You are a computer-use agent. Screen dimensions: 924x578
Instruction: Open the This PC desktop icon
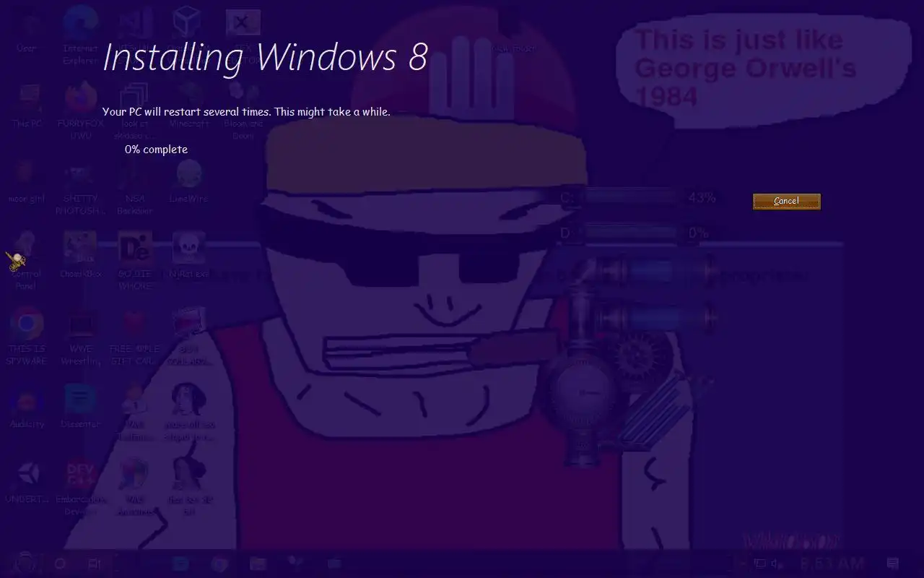point(27,107)
